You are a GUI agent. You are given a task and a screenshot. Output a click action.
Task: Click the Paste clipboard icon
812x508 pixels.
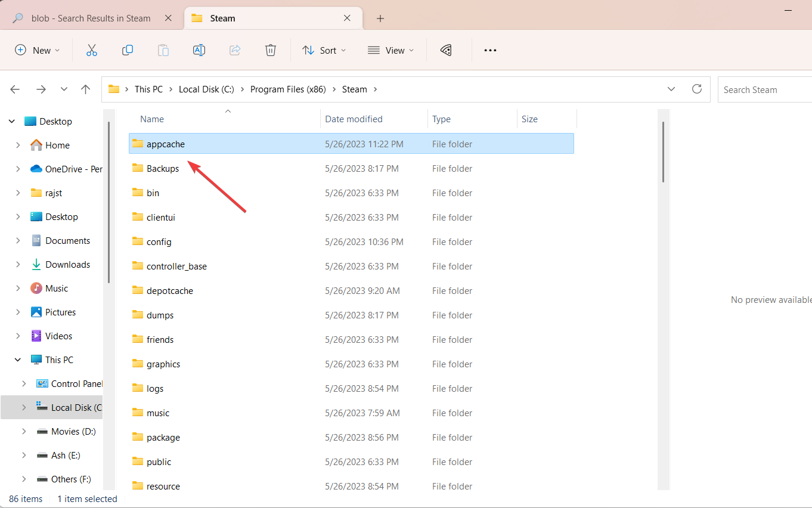click(x=163, y=50)
